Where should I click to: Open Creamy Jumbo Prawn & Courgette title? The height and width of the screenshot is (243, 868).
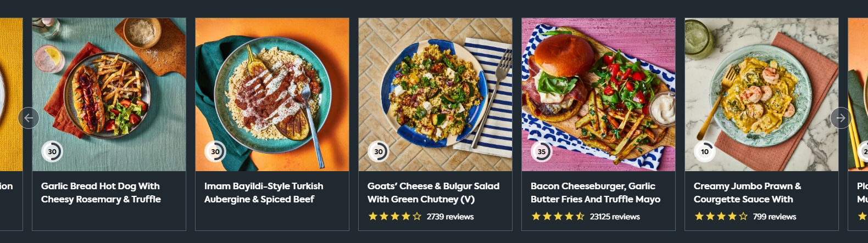tap(747, 193)
